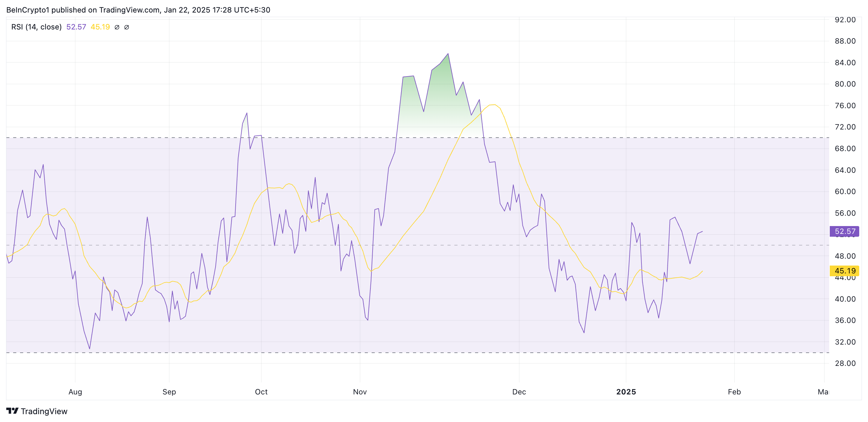
Task: Open the TradingView text link at bottom
Action: [44, 411]
